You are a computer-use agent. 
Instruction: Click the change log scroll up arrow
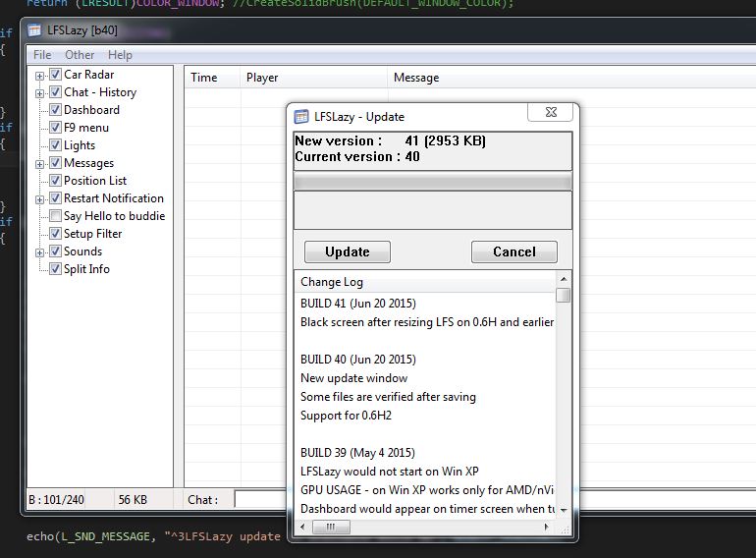[x=564, y=279]
